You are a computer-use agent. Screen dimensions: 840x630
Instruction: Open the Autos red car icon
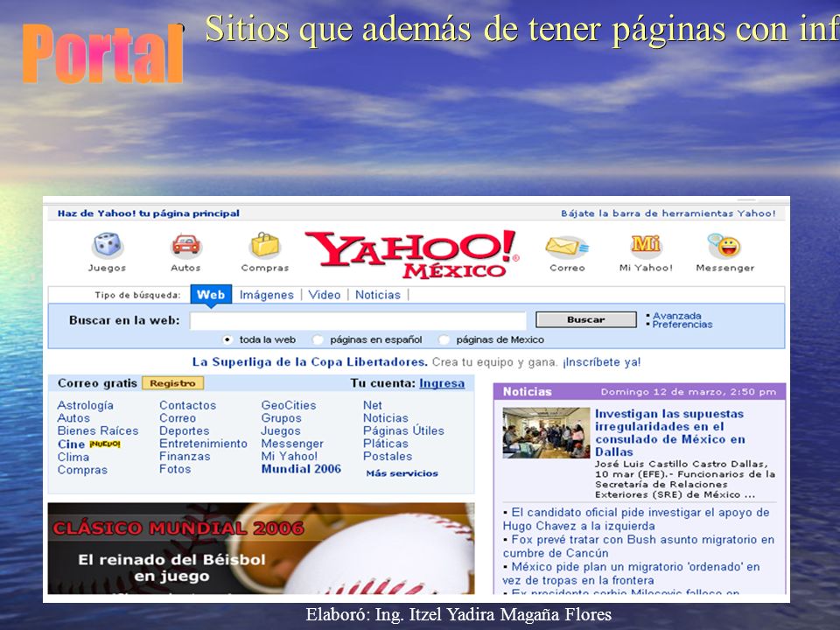pyautogui.click(x=185, y=245)
